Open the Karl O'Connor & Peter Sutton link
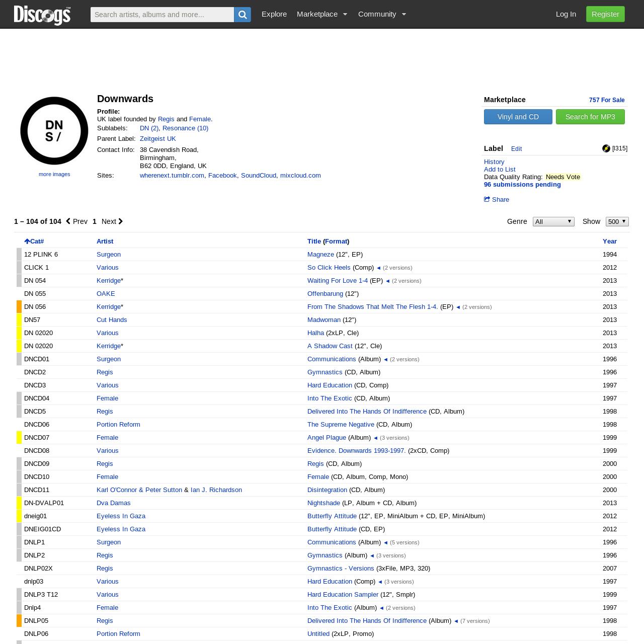This screenshot has width=644, height=644. coord(139,490)
